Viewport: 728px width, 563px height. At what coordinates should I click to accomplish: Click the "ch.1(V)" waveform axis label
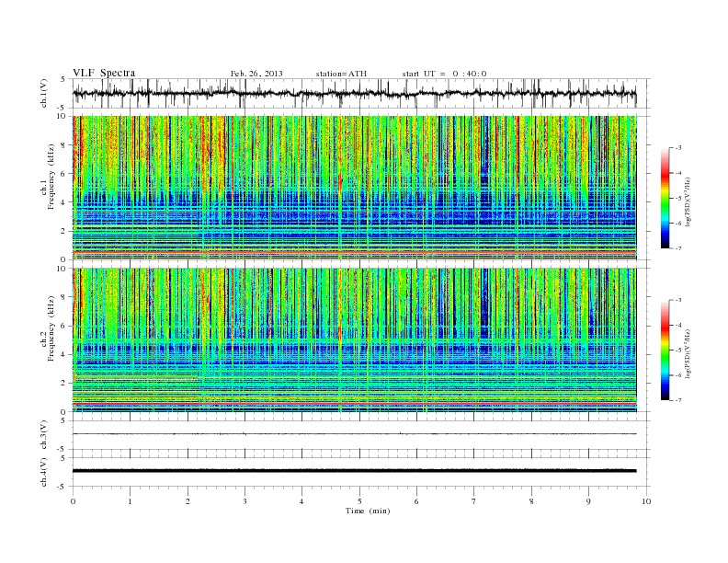tap(44, 93)
